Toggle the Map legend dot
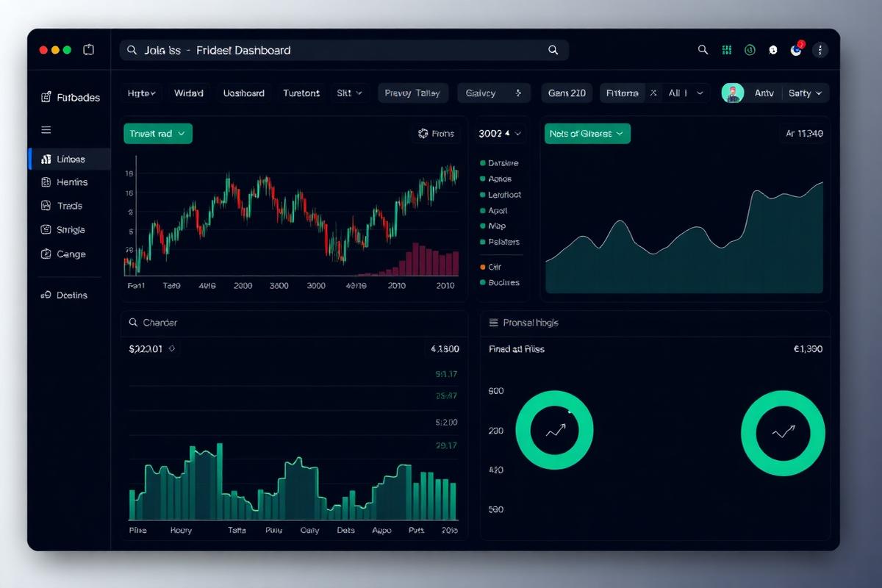This screenshot has height=588, width=882. pos(482,226)
